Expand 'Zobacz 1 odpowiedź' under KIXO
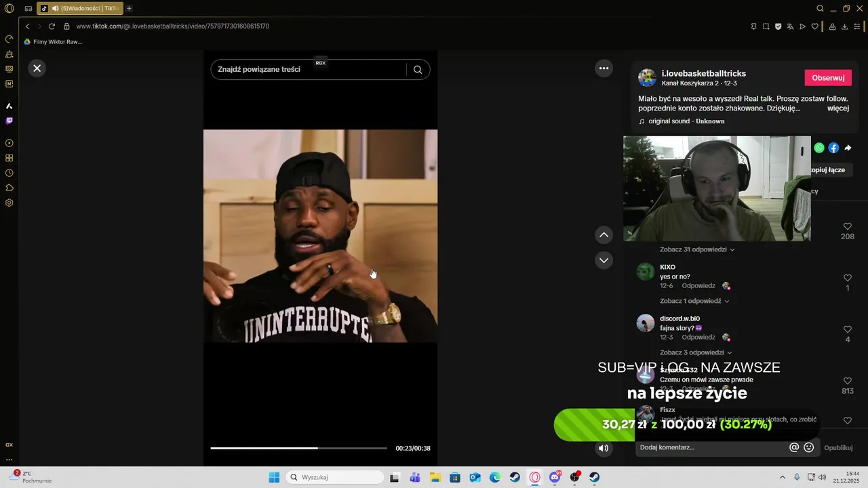Image resolution: width=868 pixels, height=488 pixels. pyautogui.click(x=694, y=301)
